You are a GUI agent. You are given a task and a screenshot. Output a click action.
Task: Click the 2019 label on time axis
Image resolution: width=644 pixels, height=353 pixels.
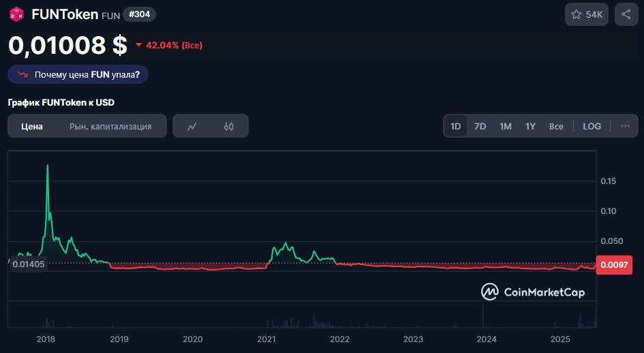(x=119, y=339)
